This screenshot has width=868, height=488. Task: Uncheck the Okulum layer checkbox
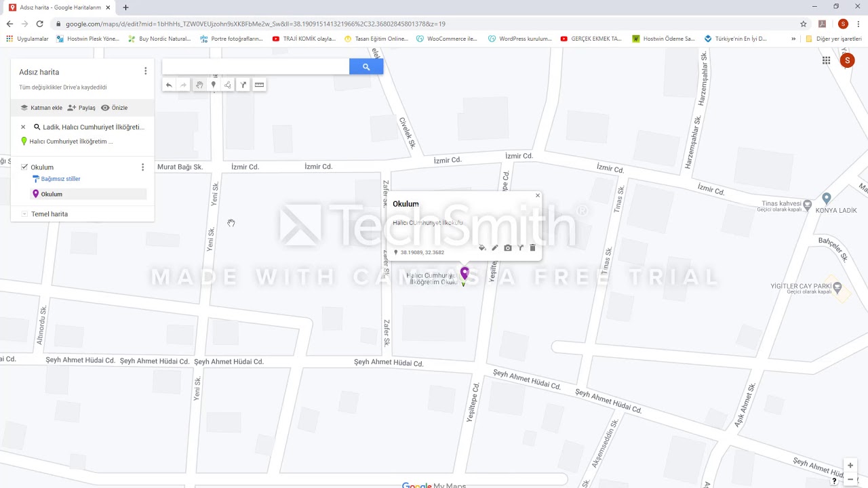(x=24, y=167)
